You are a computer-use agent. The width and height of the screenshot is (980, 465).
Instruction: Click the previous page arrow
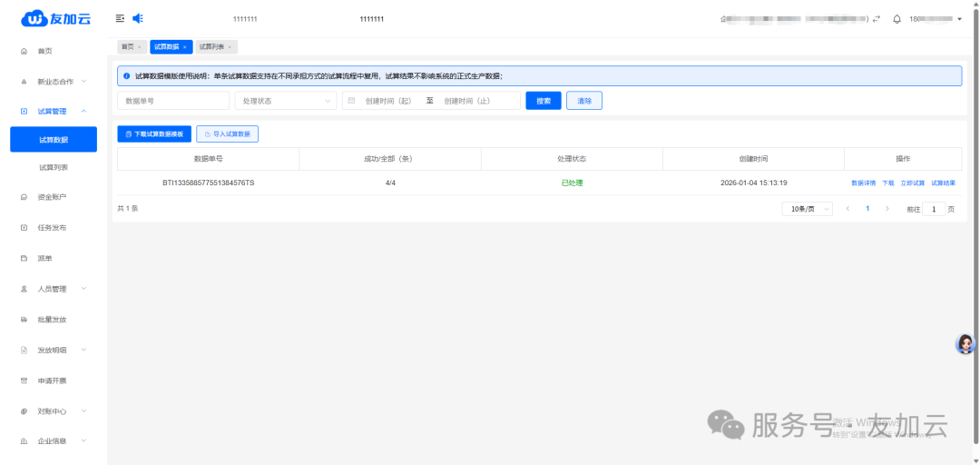pos(848,208)
